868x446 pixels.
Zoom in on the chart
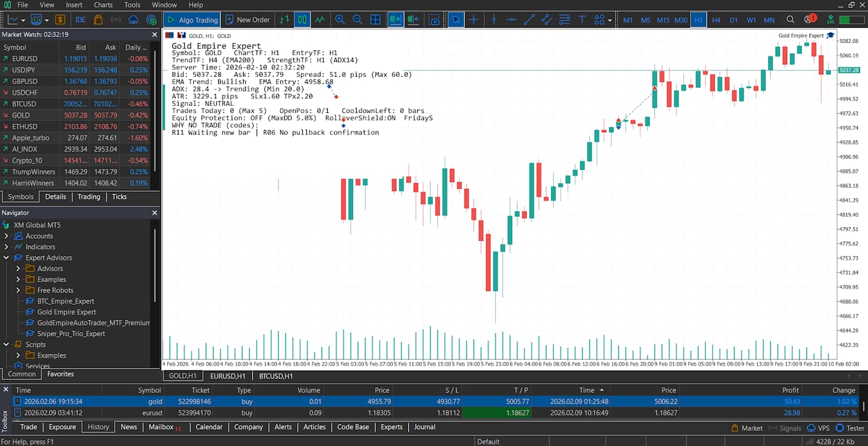coord(340,19)
